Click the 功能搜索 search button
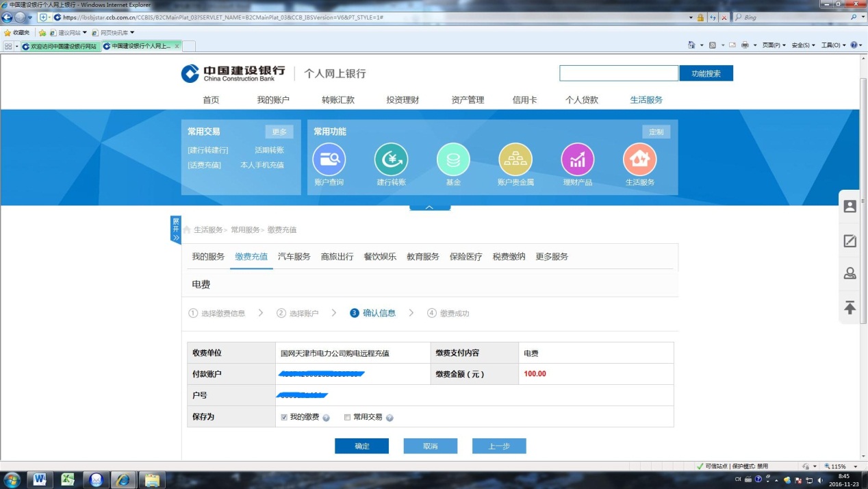Screen dimensions: 868x489 coord(706,73)
